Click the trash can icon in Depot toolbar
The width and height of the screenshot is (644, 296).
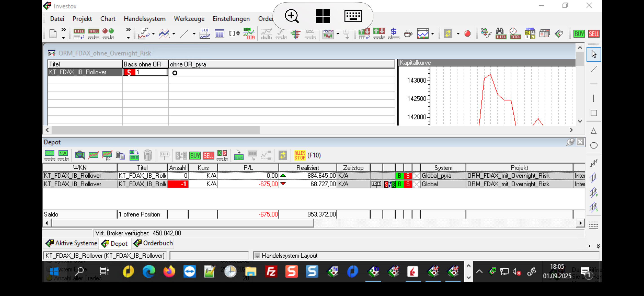(148, 155)
